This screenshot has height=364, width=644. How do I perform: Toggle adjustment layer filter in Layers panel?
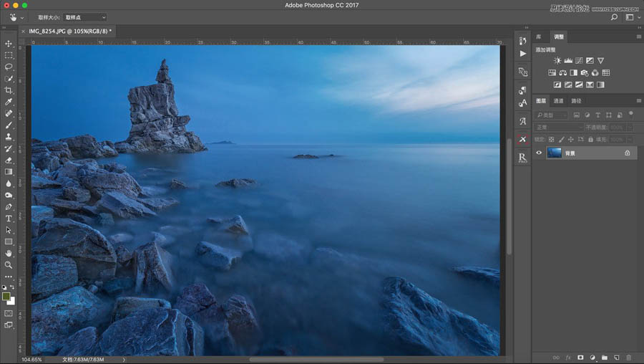[587, 115]
